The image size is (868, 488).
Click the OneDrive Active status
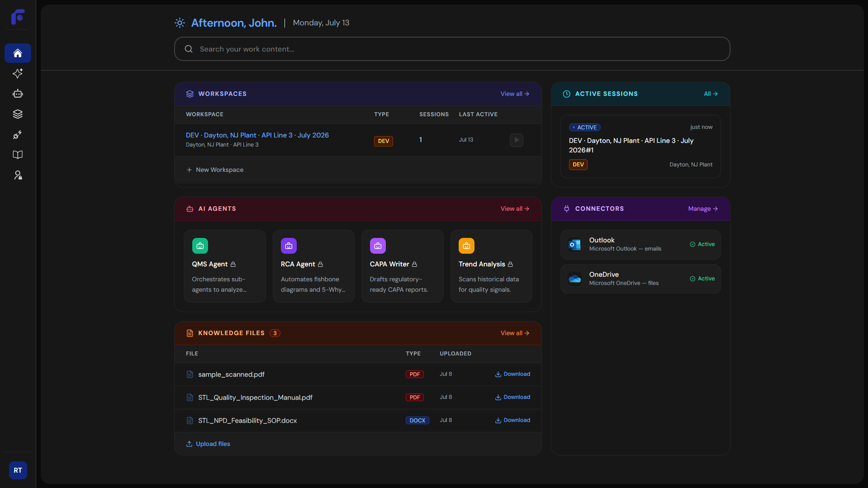[702, 279]
